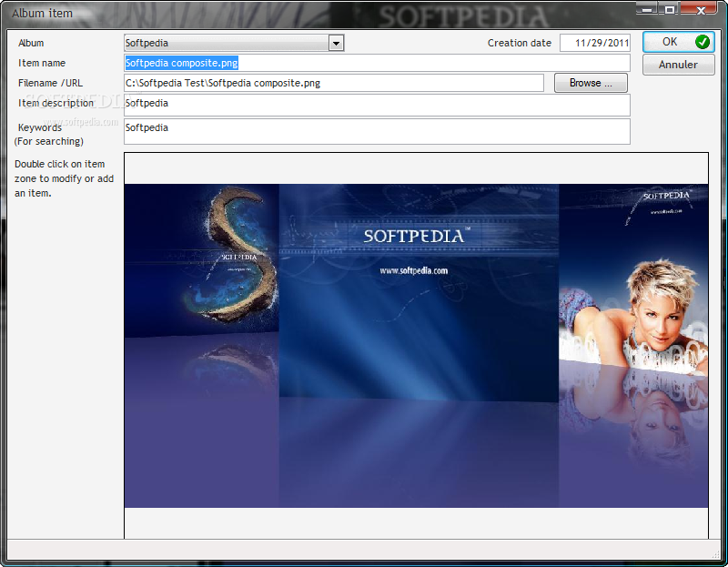Click the window resize grip corner
This screenshot has width=728, height=567.
point(715,554)
